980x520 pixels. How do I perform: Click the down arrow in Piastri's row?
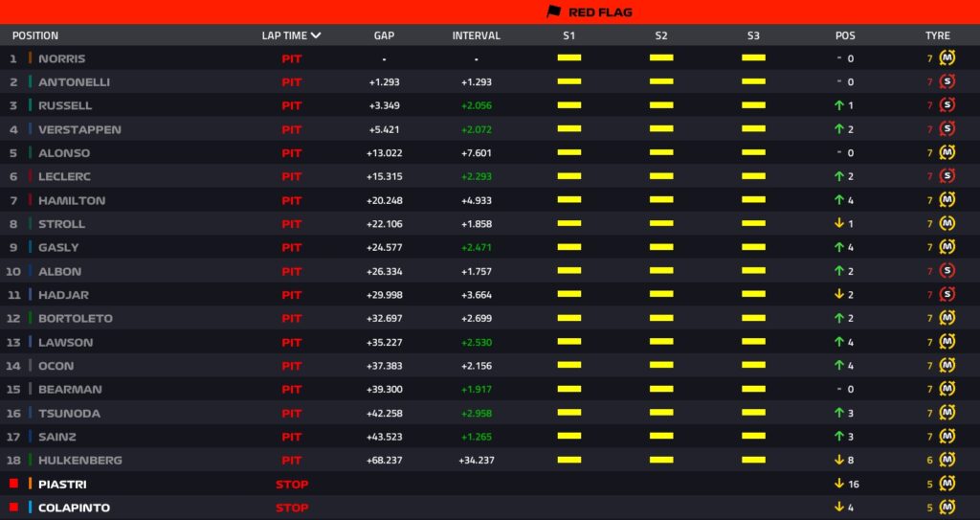click(838, 484)
